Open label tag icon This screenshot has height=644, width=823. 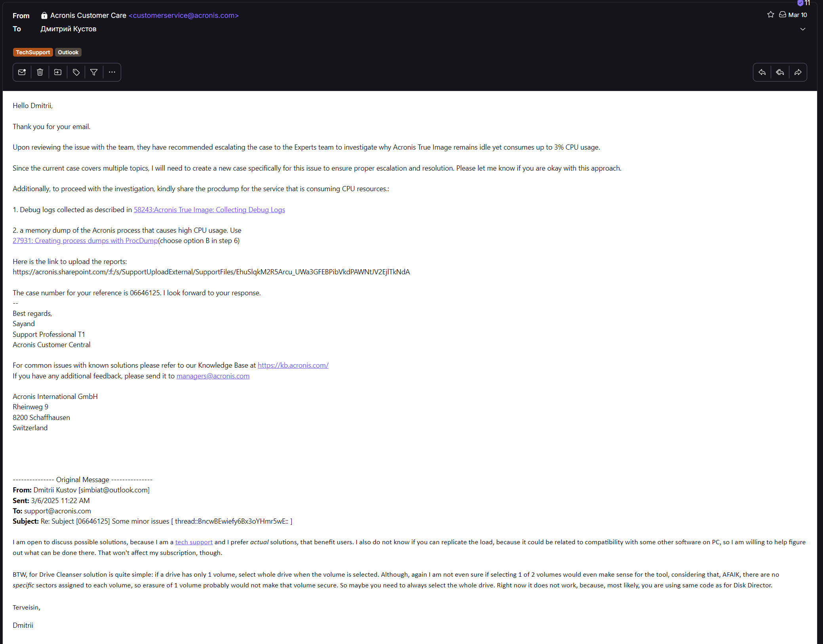(76, 72)
